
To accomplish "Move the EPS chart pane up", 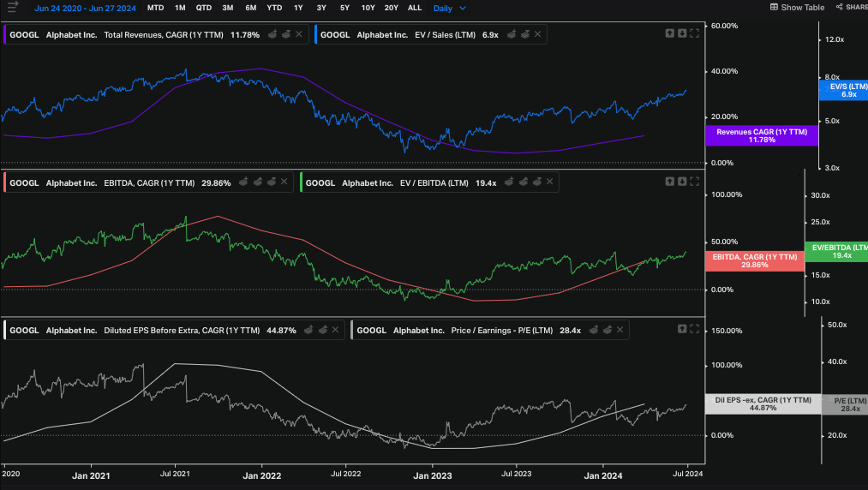I will 682,329.
